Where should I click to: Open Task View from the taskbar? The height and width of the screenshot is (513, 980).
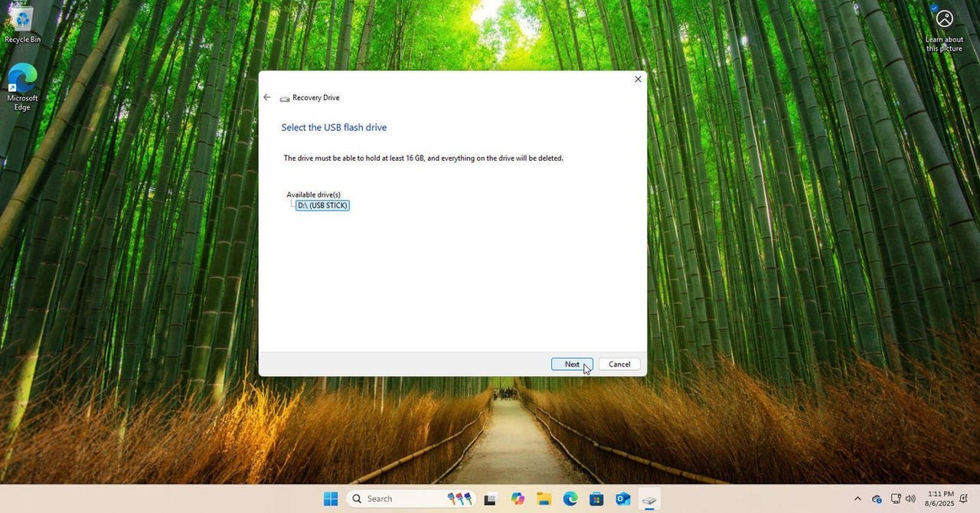pyautogui.click(x=490, y=499)
